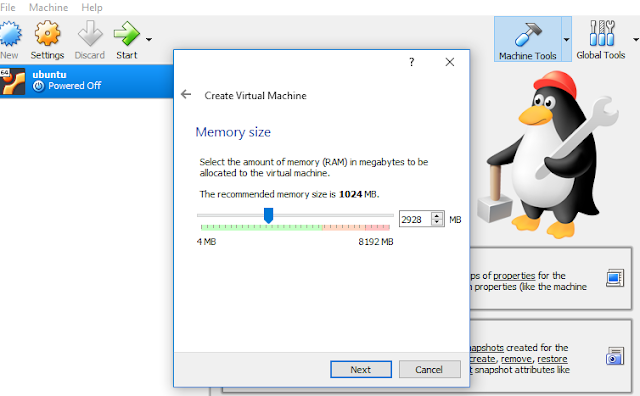Click the green range of memory scale
The height and width of the screenshot is (396, 640).
click(261, 227)
